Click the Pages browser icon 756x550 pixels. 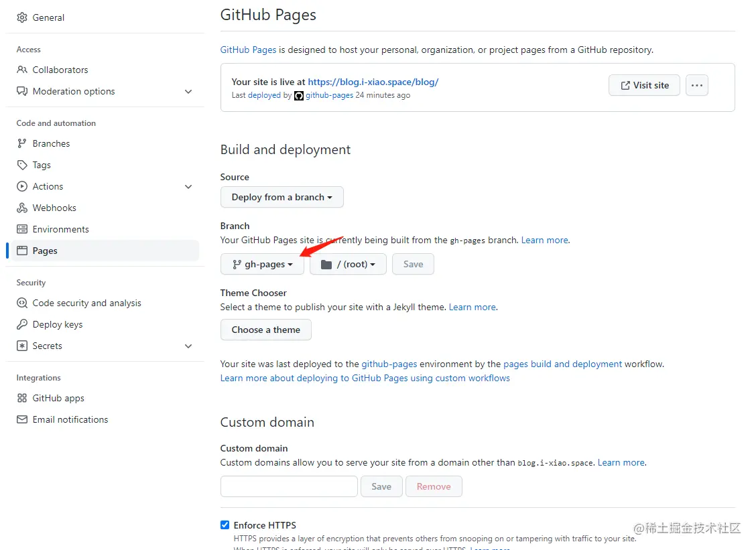pyautogui.click(x=21, y=251)
